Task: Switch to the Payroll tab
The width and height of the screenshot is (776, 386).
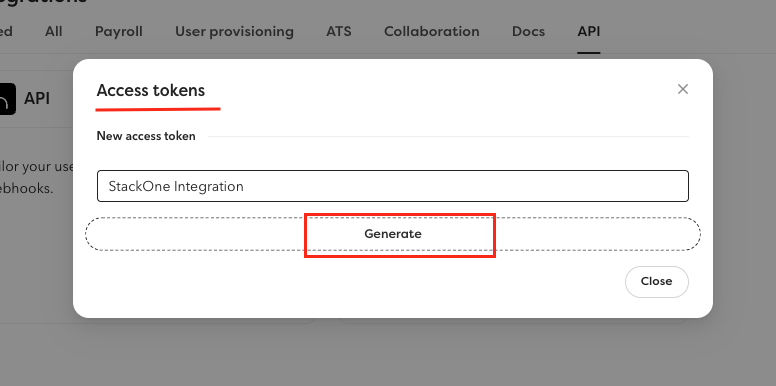Action: tap(119, 32)
